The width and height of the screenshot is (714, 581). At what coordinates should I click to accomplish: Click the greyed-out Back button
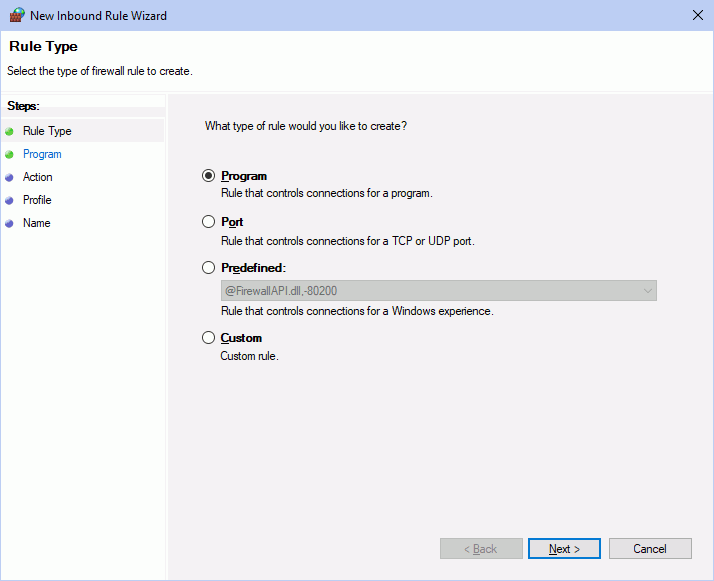(x=481, y=549)
